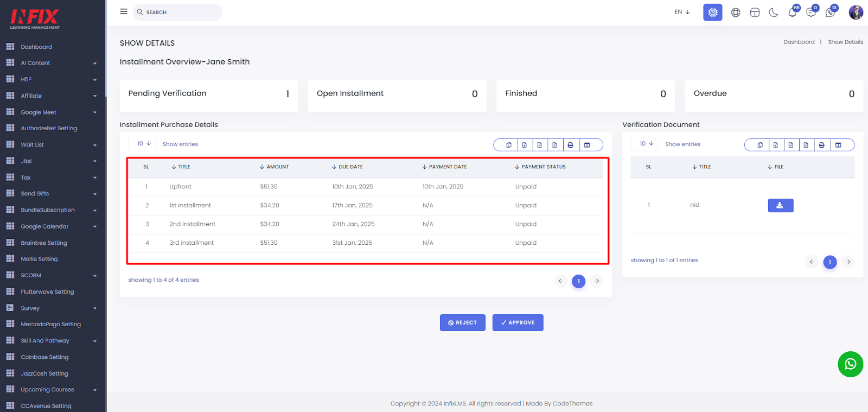Viewport: 868px width, 412px height.
Task: Expand H5P sidebar menu
Action: (x=52, y=79)
